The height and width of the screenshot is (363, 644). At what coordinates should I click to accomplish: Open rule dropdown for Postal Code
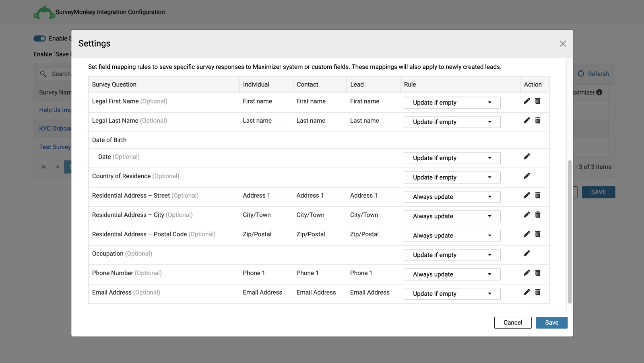[x=452, y=235]
